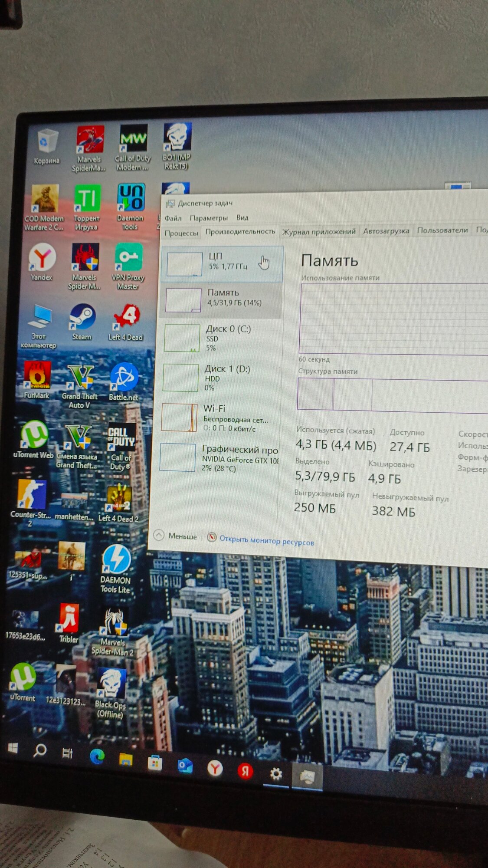This screenshot has height=868, width=488.
Task: Open the Grand Theft Auto V shortcut
Action: (x=80, y=387)
